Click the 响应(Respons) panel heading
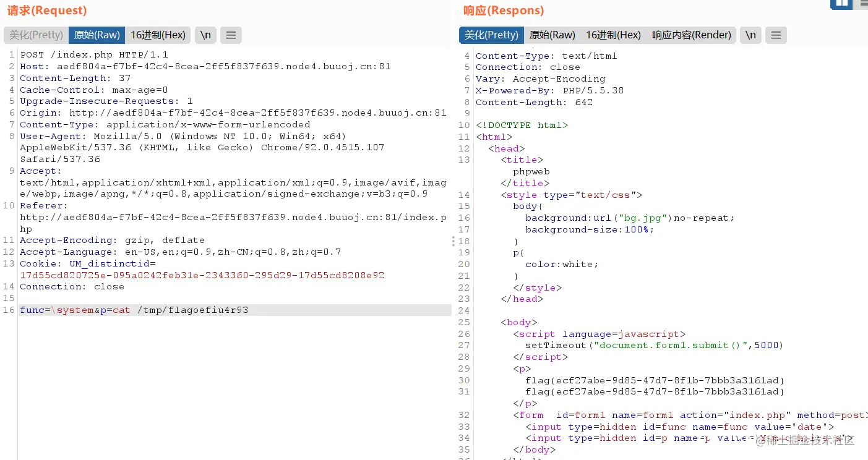 (504, 11)
